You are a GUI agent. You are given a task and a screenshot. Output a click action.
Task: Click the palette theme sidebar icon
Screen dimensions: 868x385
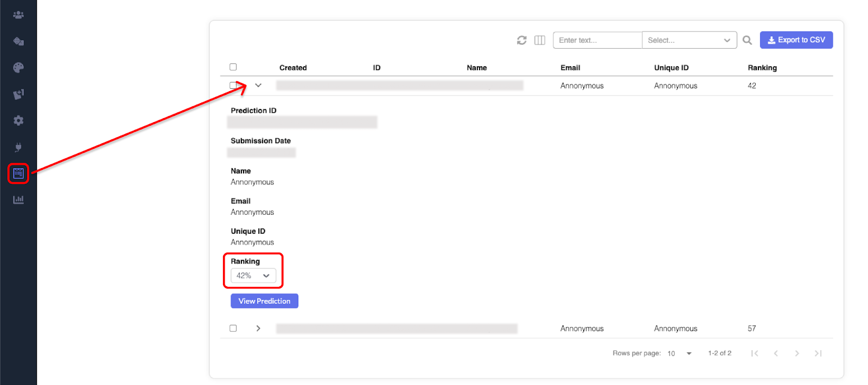click(x=18, y=68)
